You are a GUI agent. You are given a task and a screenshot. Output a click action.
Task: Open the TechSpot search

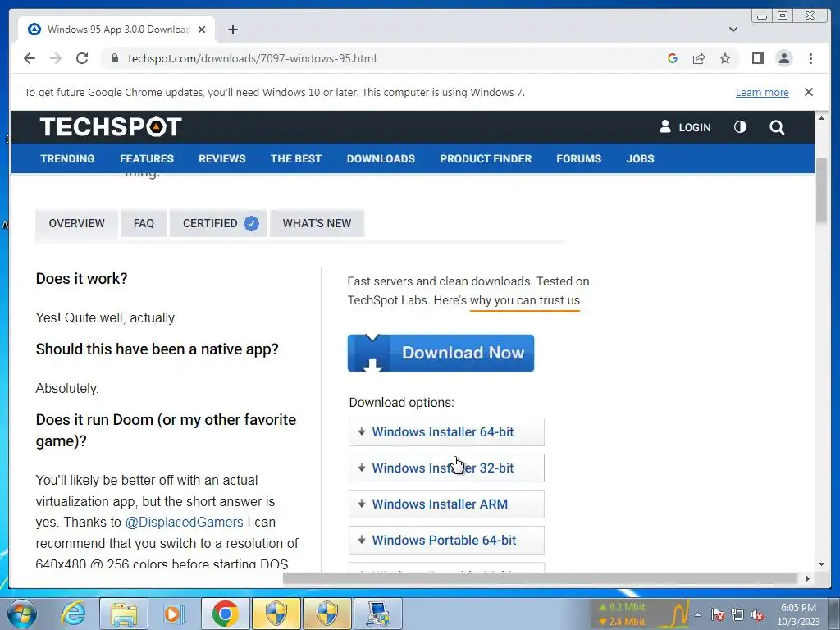pos(777,127)
